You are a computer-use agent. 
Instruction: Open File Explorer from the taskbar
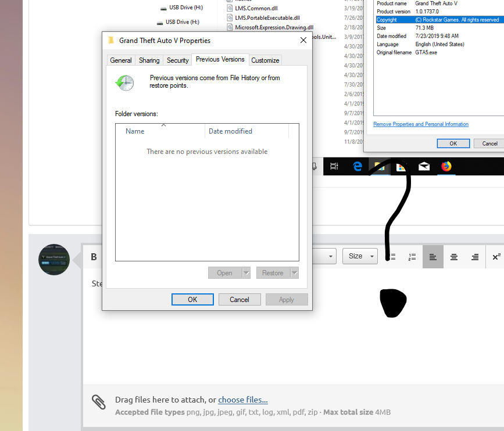[379, 166]
